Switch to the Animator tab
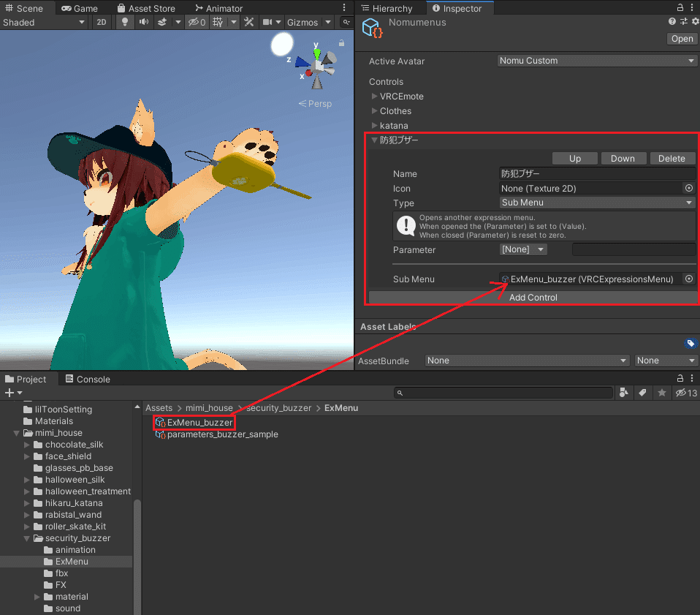 click(x=218, y=9)
